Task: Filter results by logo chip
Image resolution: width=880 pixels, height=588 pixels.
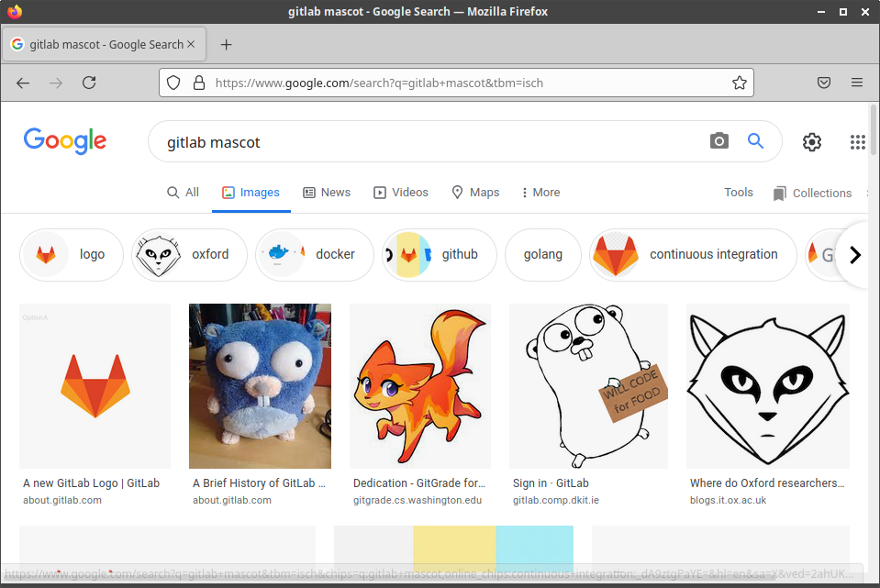Action: 72,255
